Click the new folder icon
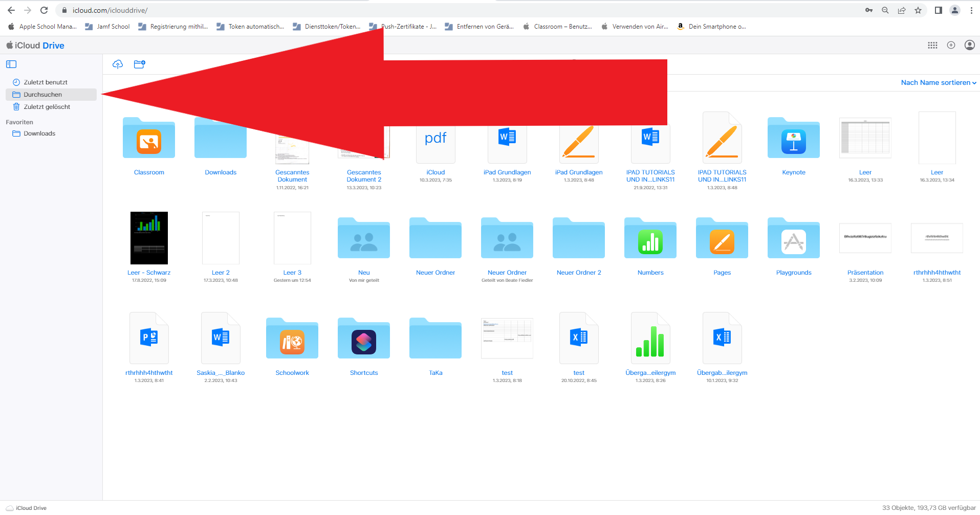The width and height of the screenshot is (980, 515). [139, 64]
